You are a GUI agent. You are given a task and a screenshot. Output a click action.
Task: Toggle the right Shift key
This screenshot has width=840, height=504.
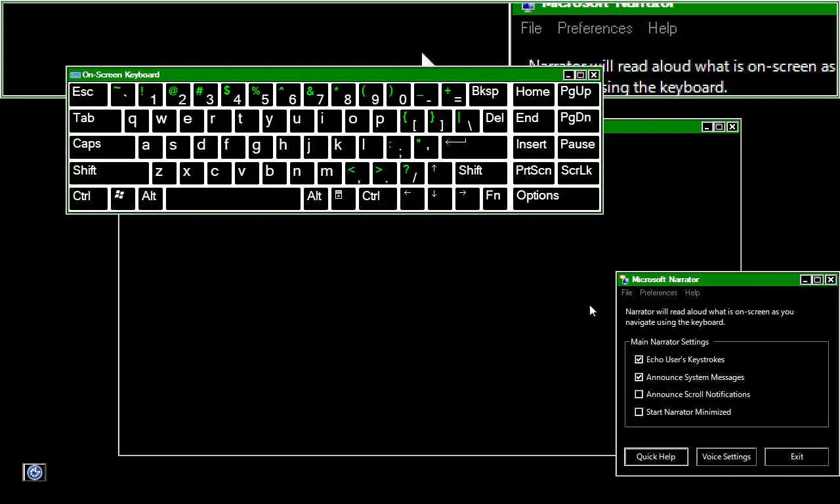481,173
